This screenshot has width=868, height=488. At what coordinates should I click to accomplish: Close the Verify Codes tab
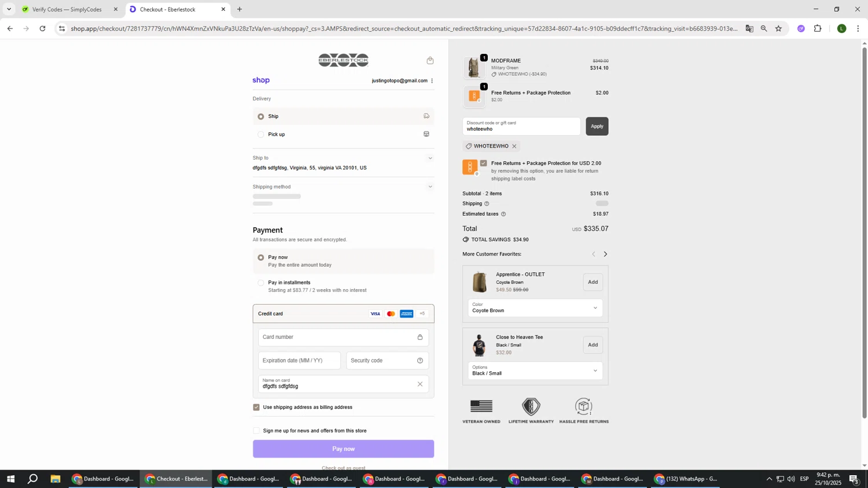point(115,9)
